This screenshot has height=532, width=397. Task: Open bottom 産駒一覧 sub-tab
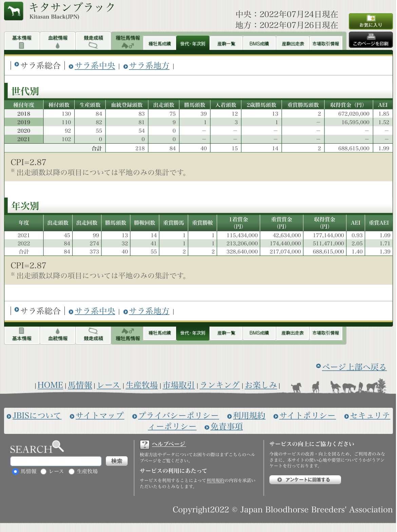[x=226, y=333]
